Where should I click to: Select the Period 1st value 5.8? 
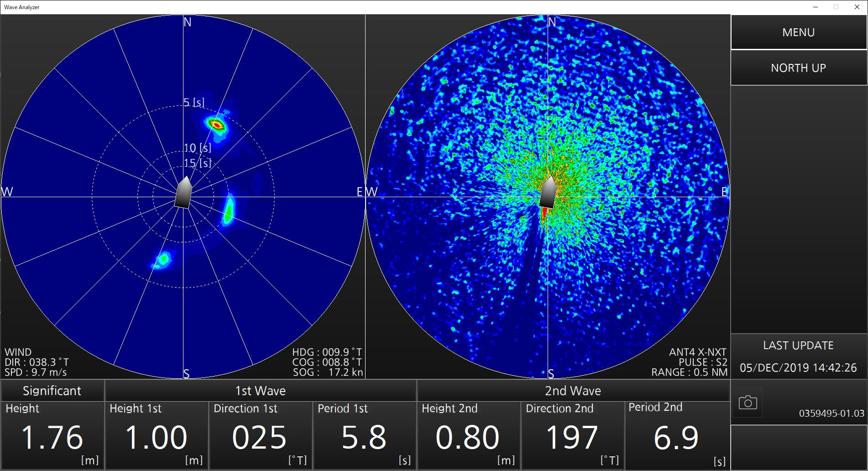[364, 437]
